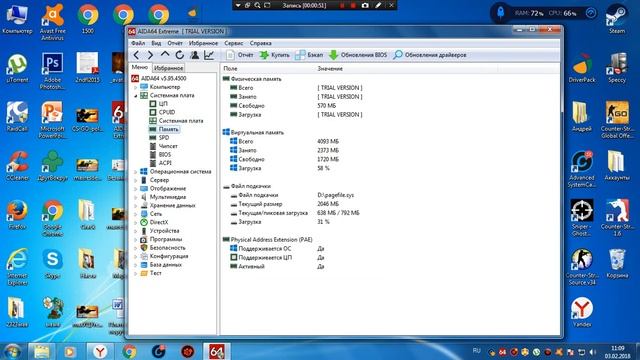Select ACPI in the tree
Screen dimensions: 640x360
160,163
